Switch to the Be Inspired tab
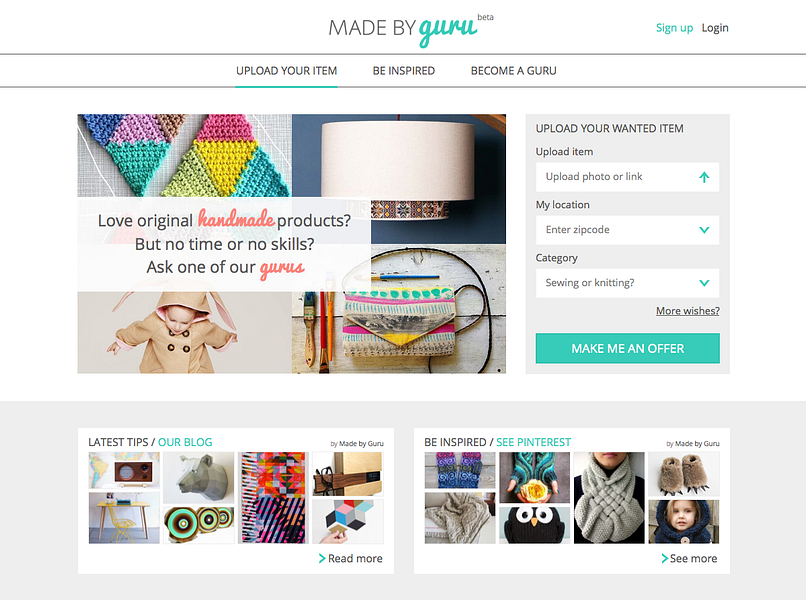806x600 pixels. point(404,71)
